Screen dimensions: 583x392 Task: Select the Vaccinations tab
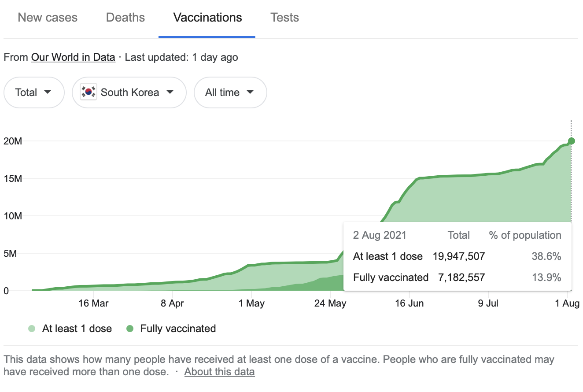[207, 18]
